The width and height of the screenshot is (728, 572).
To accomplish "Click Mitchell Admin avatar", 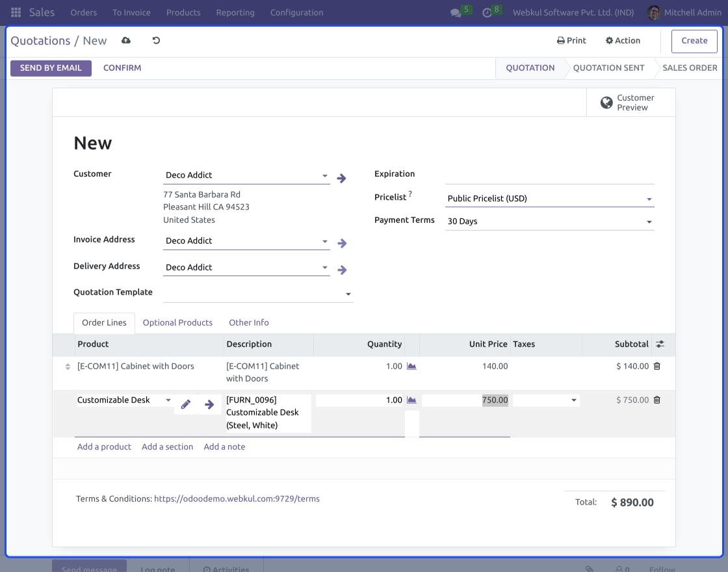I will coord(654,12).
